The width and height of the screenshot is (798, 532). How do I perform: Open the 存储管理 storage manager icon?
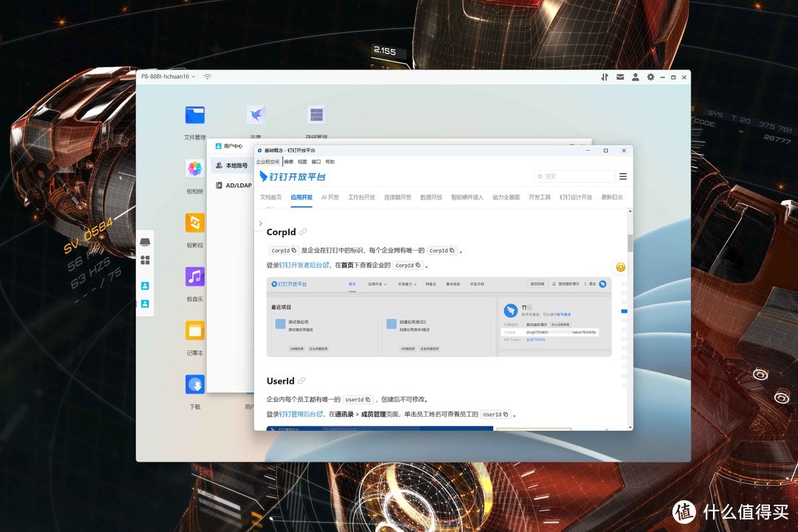[x=317, y=115]
